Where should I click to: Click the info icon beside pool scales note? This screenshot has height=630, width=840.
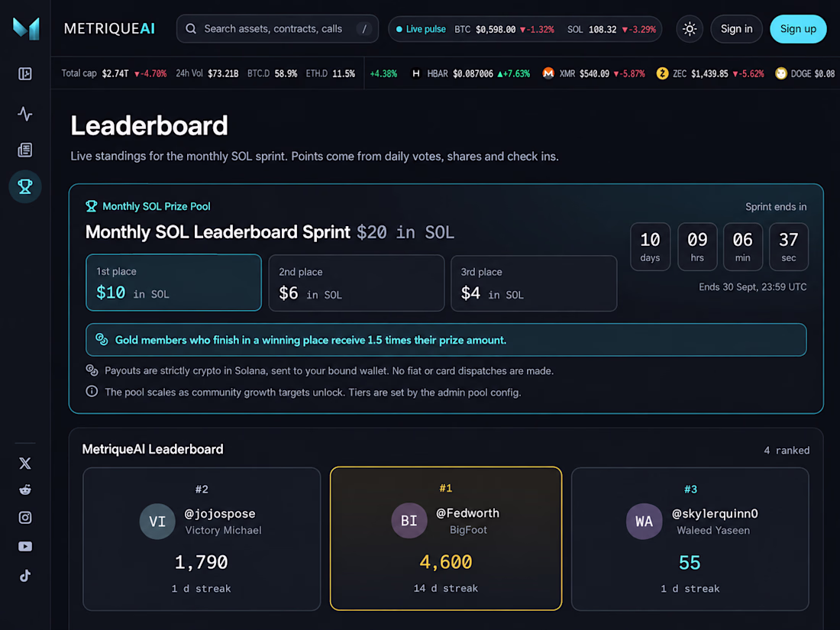click(92, 392)
